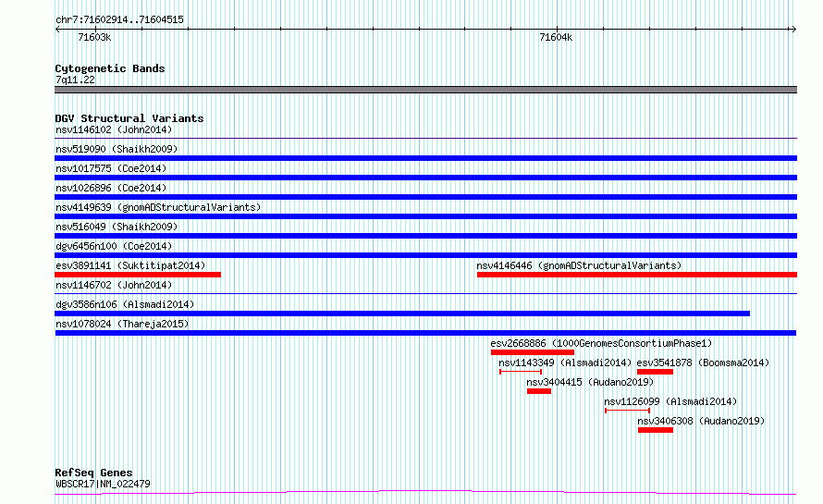Click the 71604k ruler tick label
This screenshot has height=504, width=823.
click(x=556, y=38)
